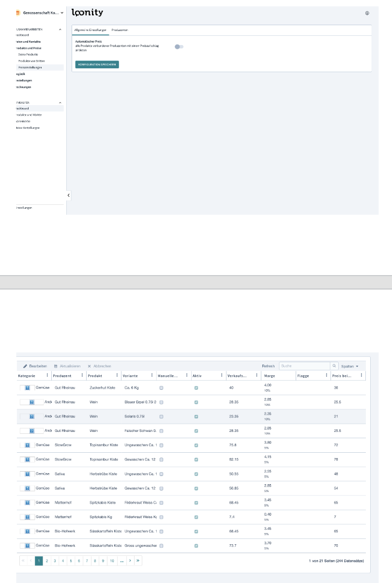The width and height of the screenshot is (392, 583).
Task: Check Manuelle box for Zuckerhut Kiste row
Action: pyautogui.click(x=162, y=388)
